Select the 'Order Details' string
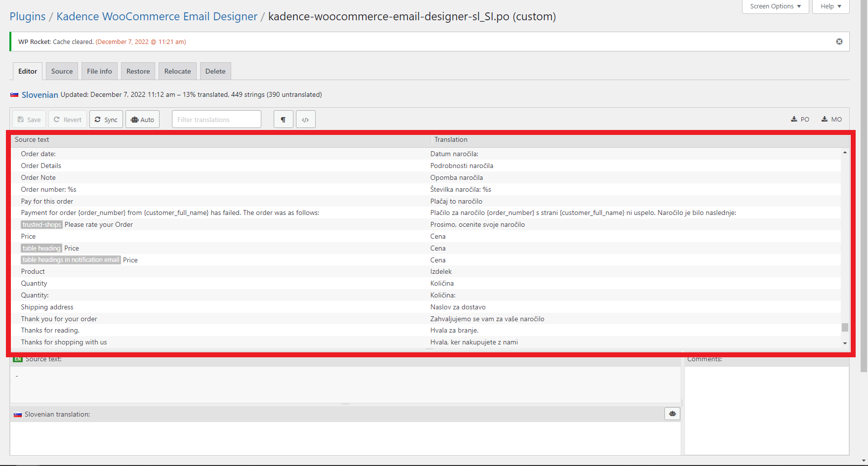The height and width of the screenshot is (466, 868). point(41,166)
